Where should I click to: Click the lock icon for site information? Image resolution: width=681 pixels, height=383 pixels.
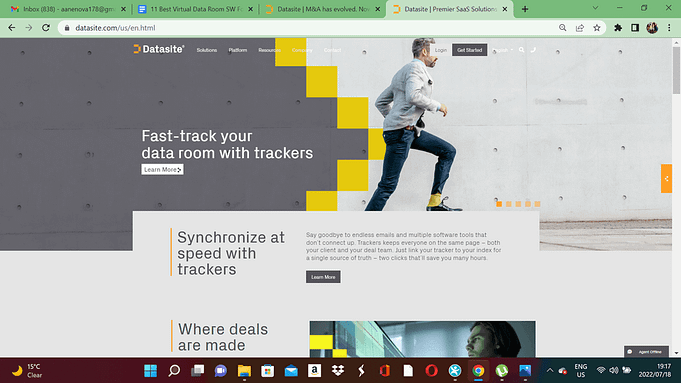coord(67,28)
